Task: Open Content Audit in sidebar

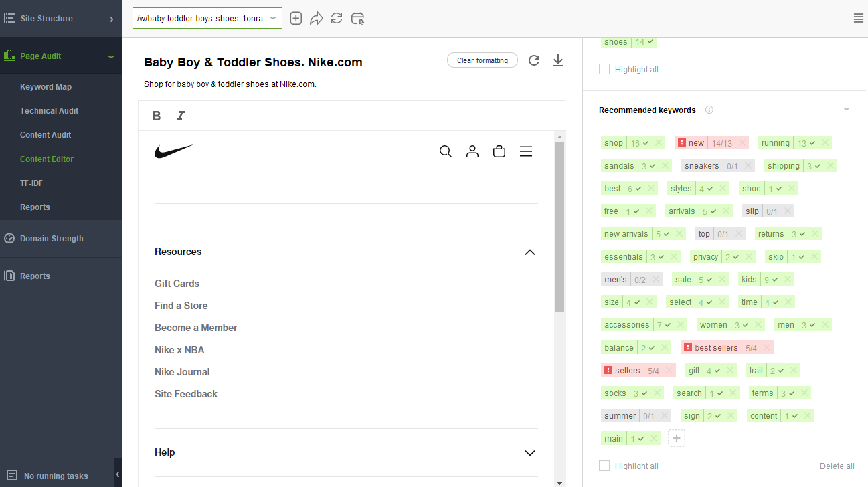Action: 46,135
